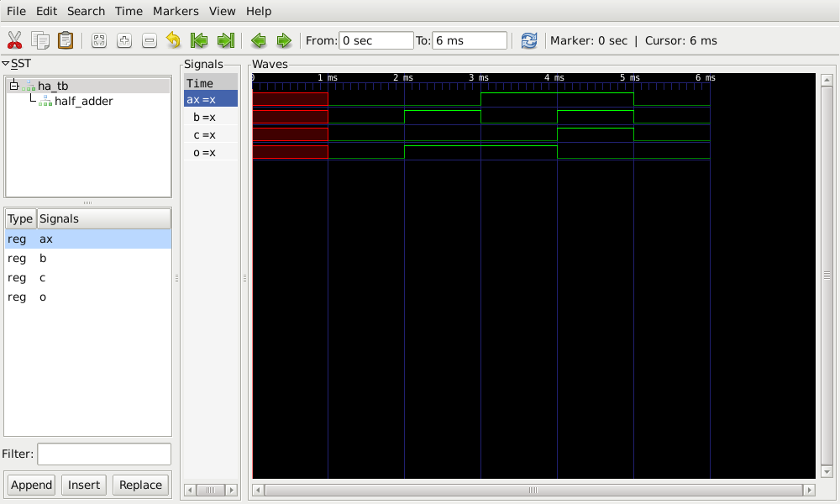
Task: Jump to start with green arrow icon
Action: pos(199,40)
